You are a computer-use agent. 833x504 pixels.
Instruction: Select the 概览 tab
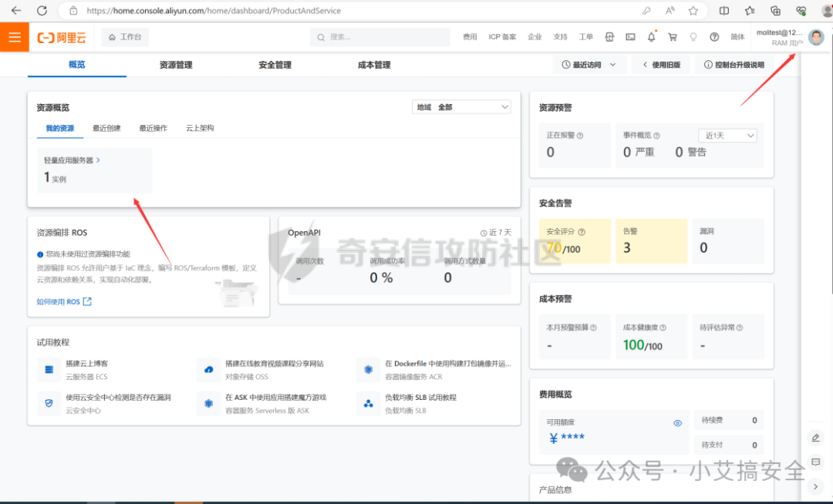coord(77,65)
